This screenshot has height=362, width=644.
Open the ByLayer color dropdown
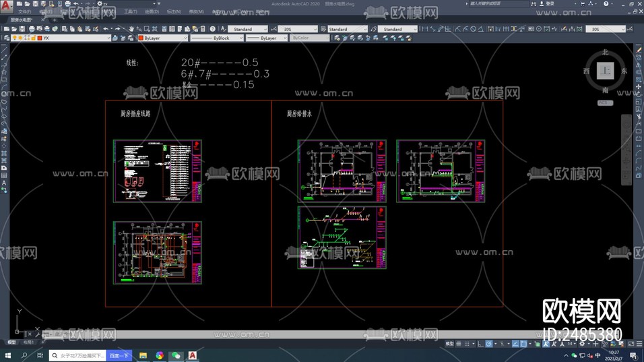185,38
